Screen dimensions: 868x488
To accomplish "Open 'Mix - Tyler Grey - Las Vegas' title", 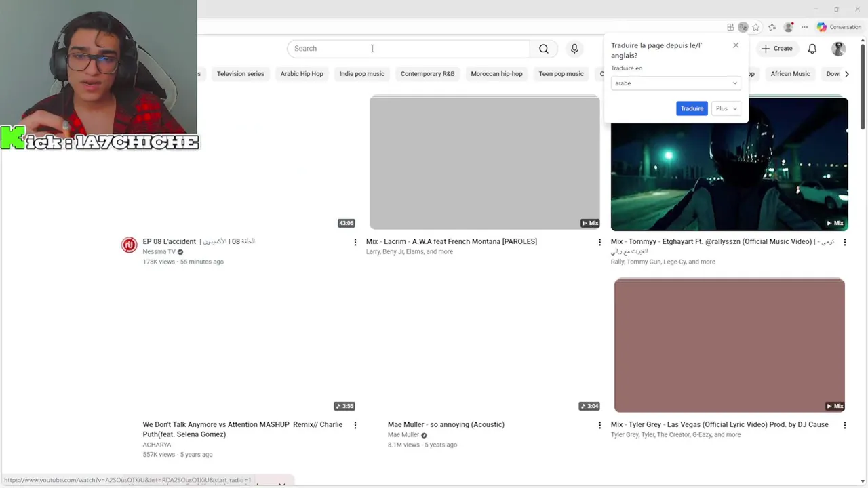I will click(719, 425).
